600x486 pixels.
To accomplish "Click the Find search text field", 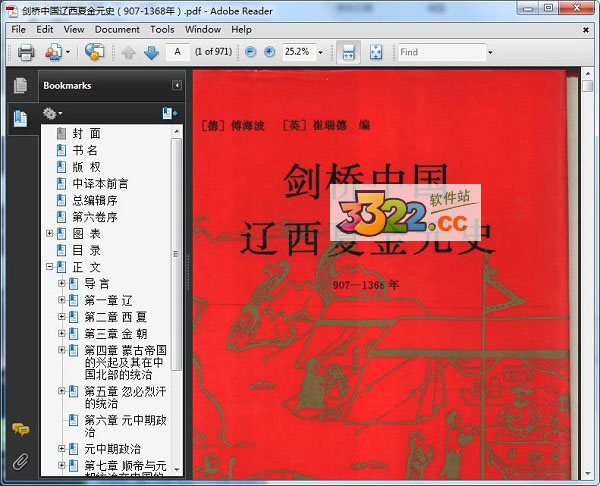I will pyautogui.click(x=440, y=52).
